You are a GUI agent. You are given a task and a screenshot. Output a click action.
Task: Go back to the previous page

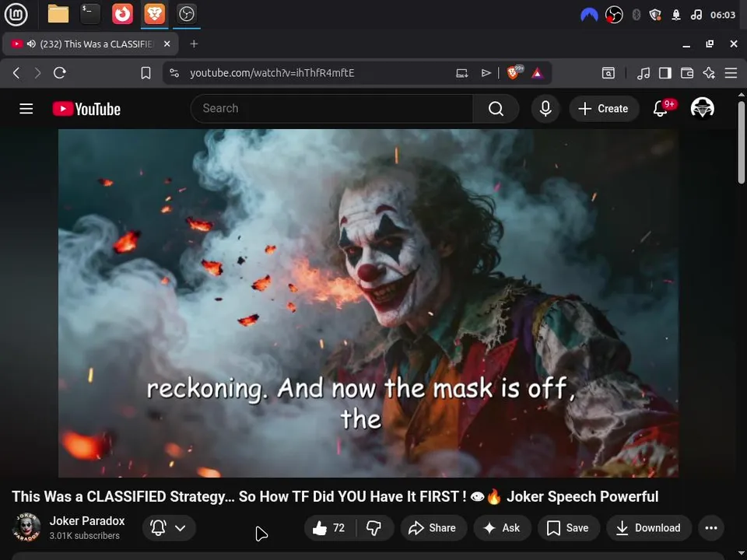tap(16, 73)
